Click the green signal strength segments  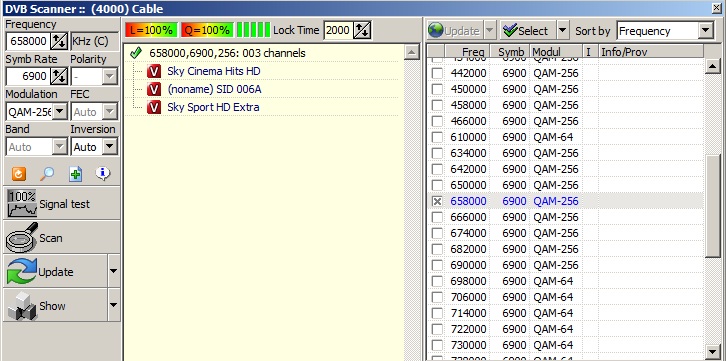coord(253,30)
